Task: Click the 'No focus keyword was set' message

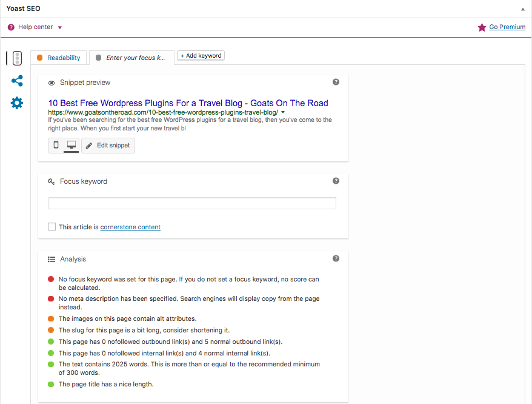Action: (189, 283)
